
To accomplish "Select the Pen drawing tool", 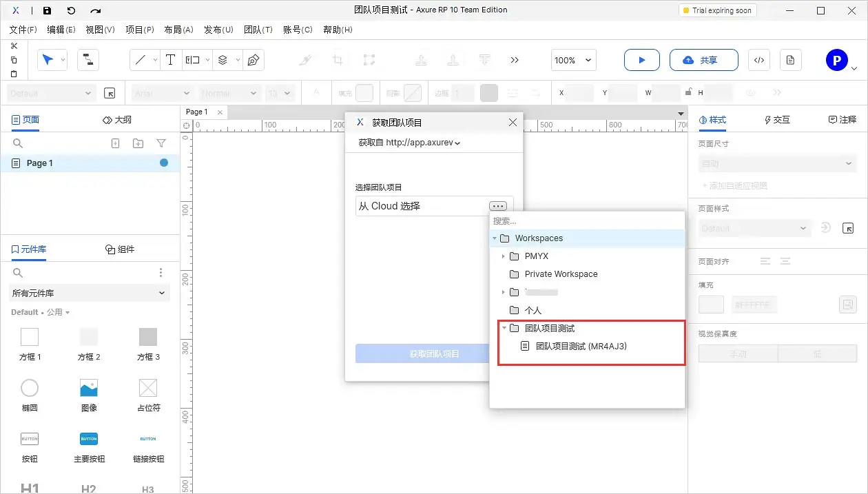I will pyautogui.click(x=254, y=60).
